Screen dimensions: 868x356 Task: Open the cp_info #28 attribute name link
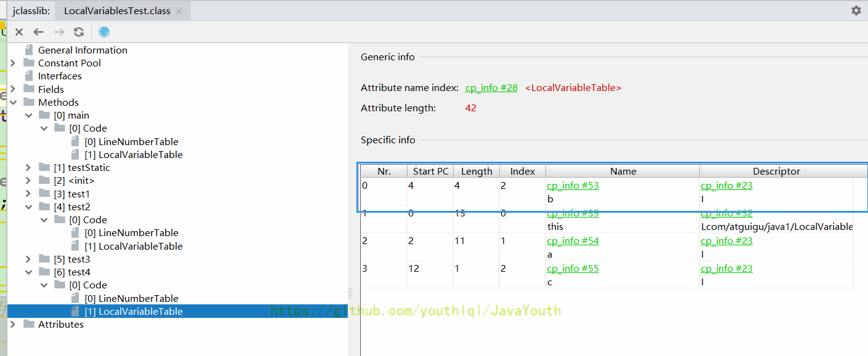[491, 88]
